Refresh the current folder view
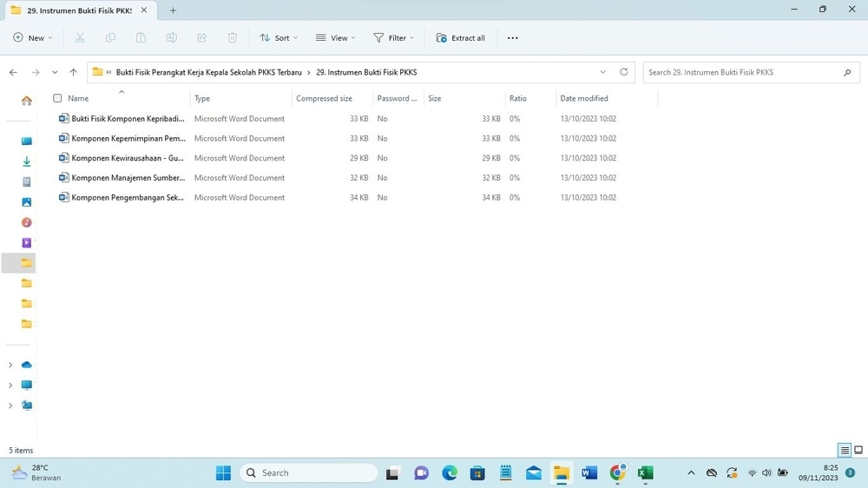 pyautogui.click(x=623, y=72)
